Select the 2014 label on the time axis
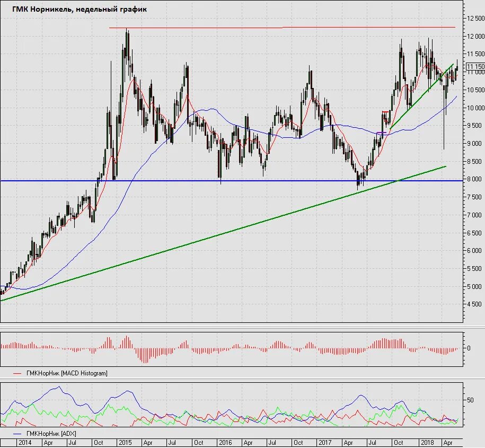Screen dimensions: 485x448 (25, 443)
